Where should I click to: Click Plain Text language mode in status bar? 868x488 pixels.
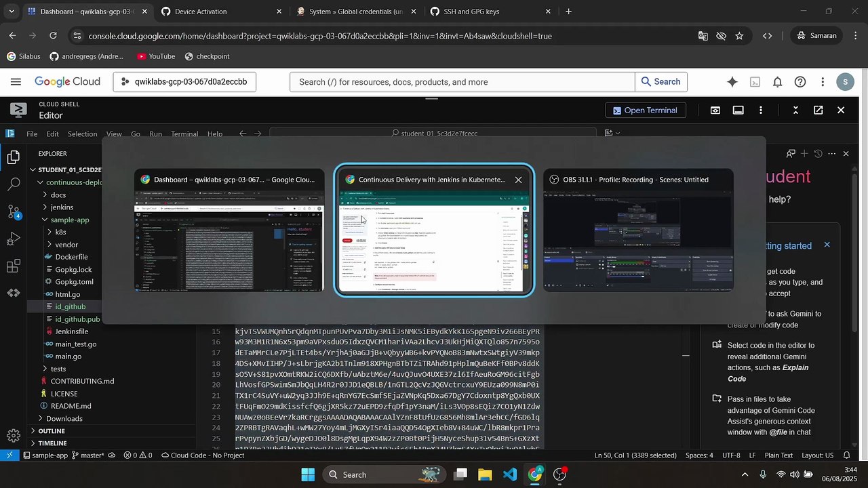click(777, 455)
